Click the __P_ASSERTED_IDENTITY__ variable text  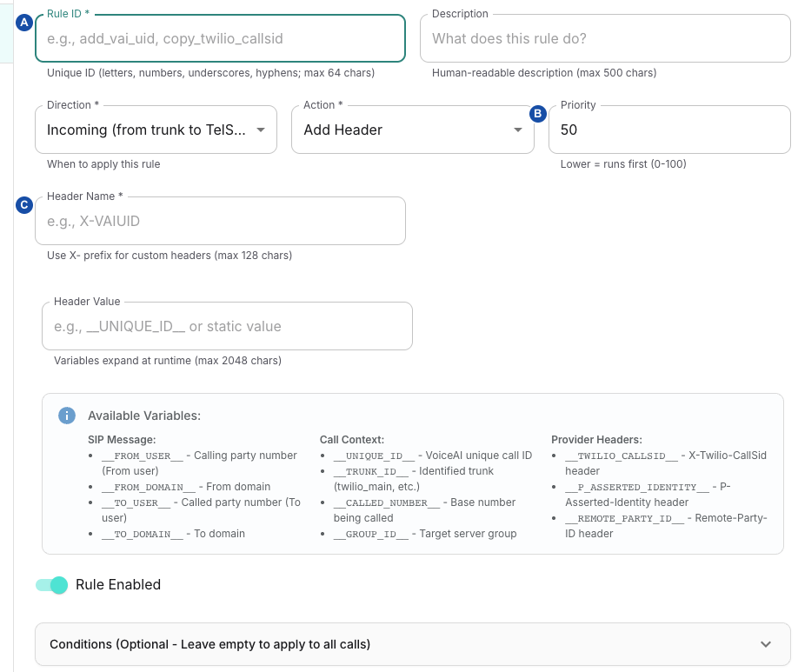pyautogui.click(x=637, y=487)
